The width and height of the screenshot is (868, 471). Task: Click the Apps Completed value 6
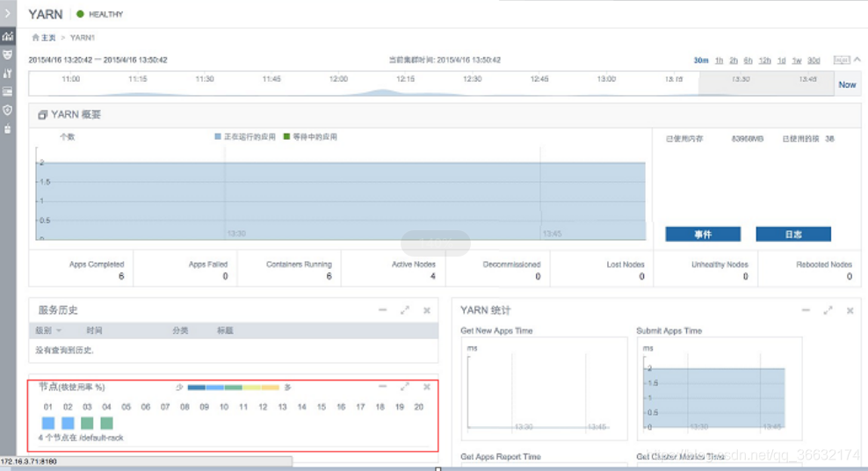(121, 276)
